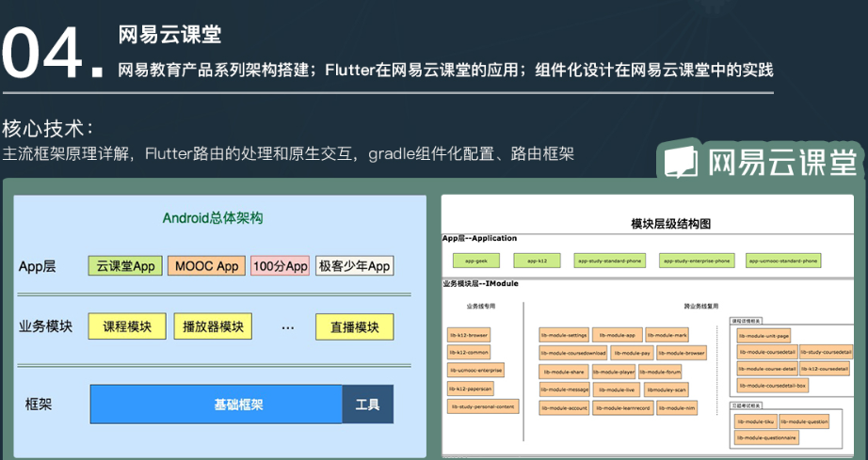Image resolution: width=868 pixels, height=460 pixels.
Task: Click the App层 row label
Action: click(37, 266)
